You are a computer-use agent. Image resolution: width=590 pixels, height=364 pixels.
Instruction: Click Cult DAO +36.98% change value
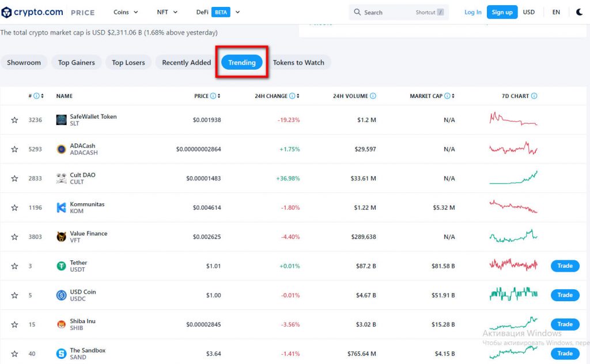[288, 179]
